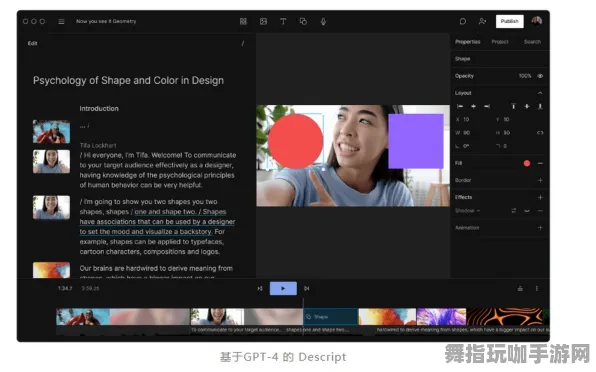Click the Animation section label

coord(467,228)
